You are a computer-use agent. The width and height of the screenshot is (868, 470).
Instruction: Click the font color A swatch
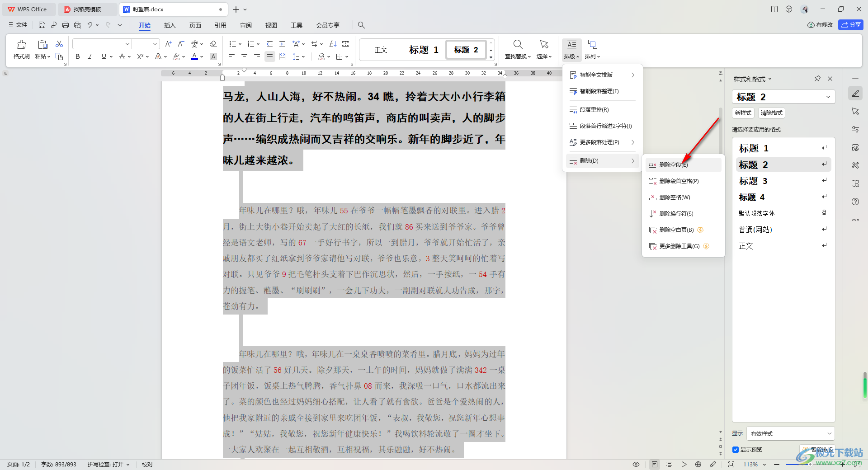(x=194, y=56)
